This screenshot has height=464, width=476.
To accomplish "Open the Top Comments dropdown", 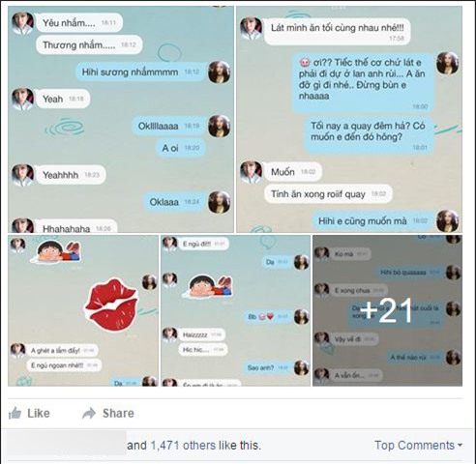I will [x=418, y=446].
